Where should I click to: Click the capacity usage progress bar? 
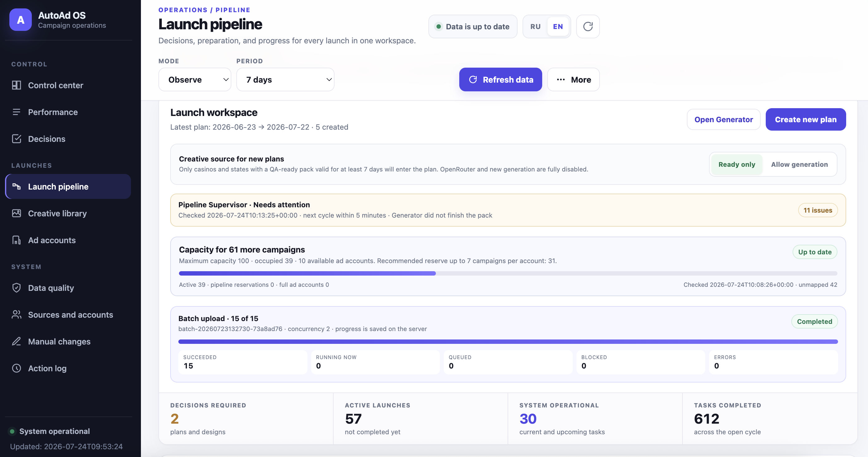(x=508, y=273)
